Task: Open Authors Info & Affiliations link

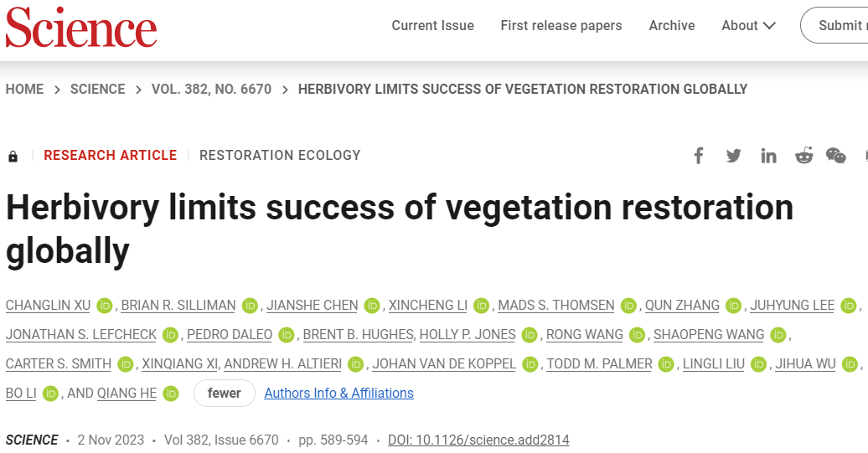Action: tap(338, 394)
